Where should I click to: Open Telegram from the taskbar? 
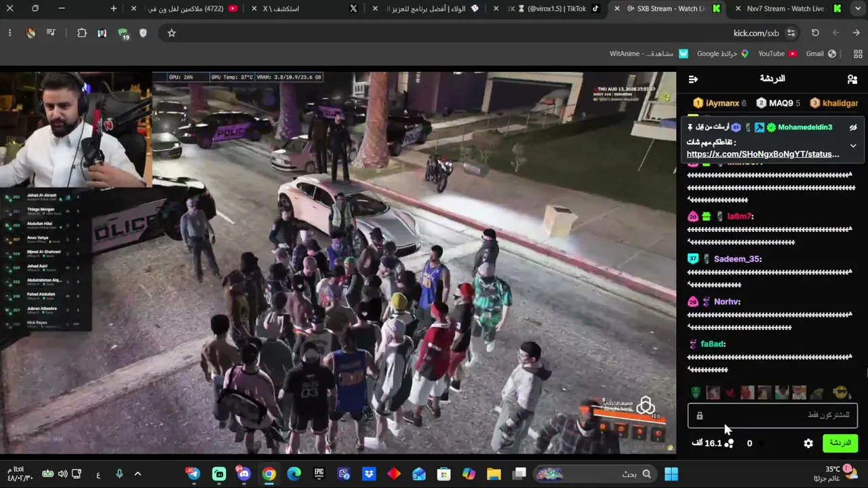194,474
